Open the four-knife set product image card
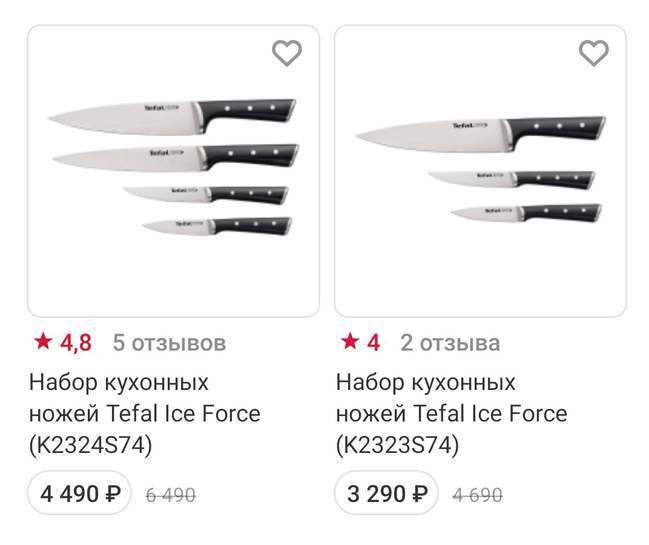649x545 pixels. [173, 171]
